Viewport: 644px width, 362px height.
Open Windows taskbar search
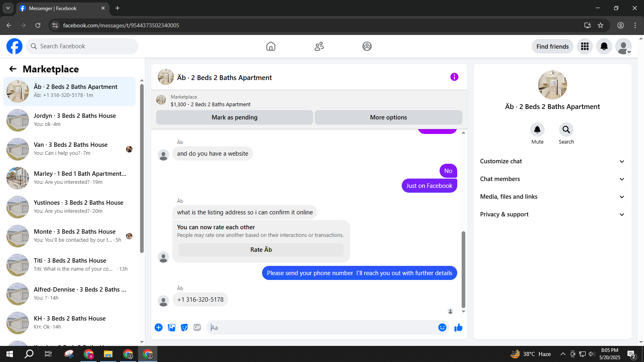[x=29, y=354]
